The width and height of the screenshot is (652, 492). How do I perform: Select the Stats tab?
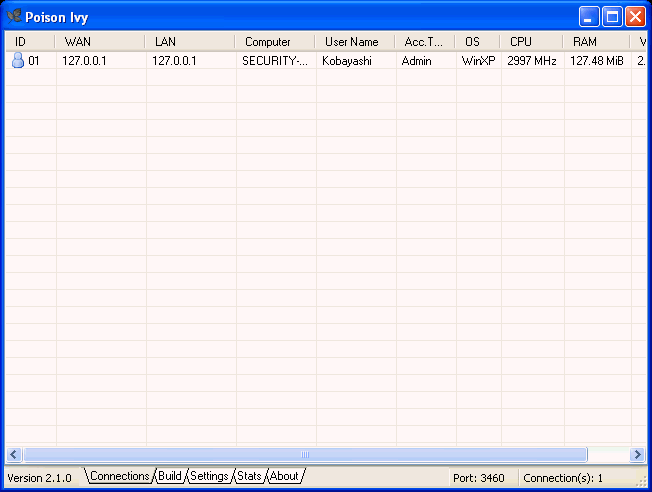point(249,476)
